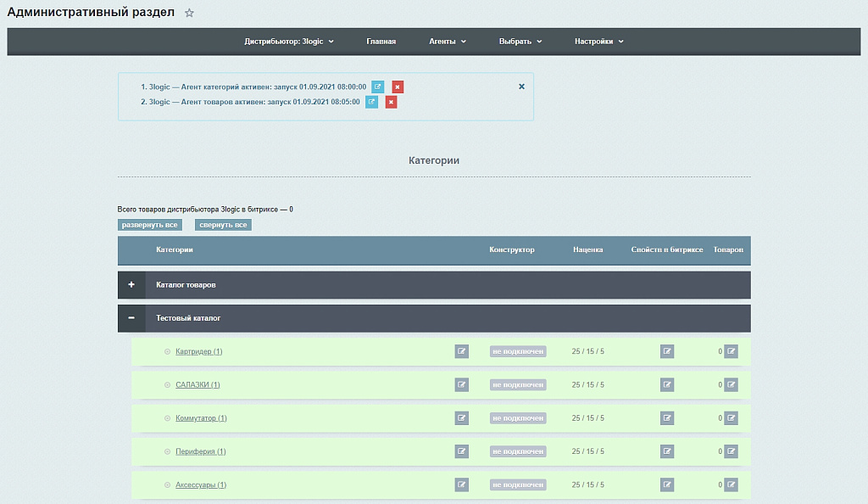Open constructor edit icon for Картридер

(461, 351)
